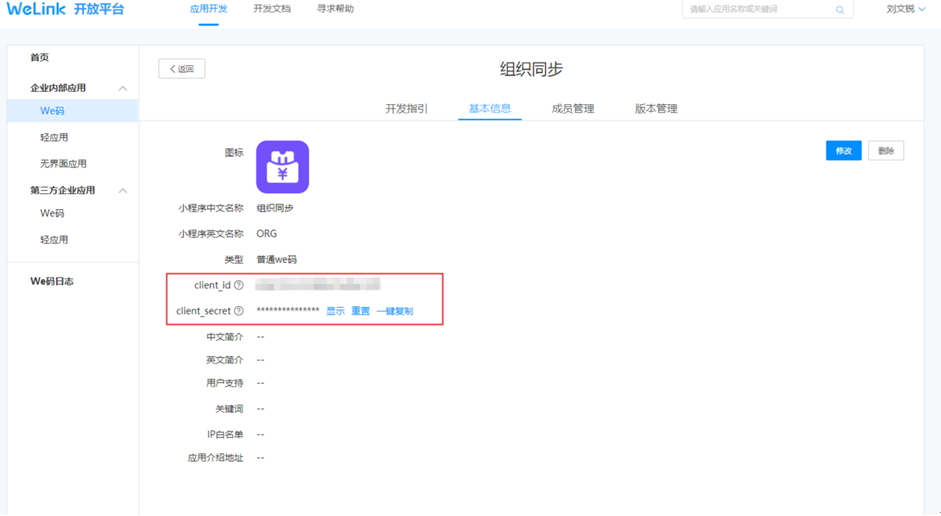This screenshot has height=516, width=941.
Task: Click the blue 修改 button
Action: 844,151
